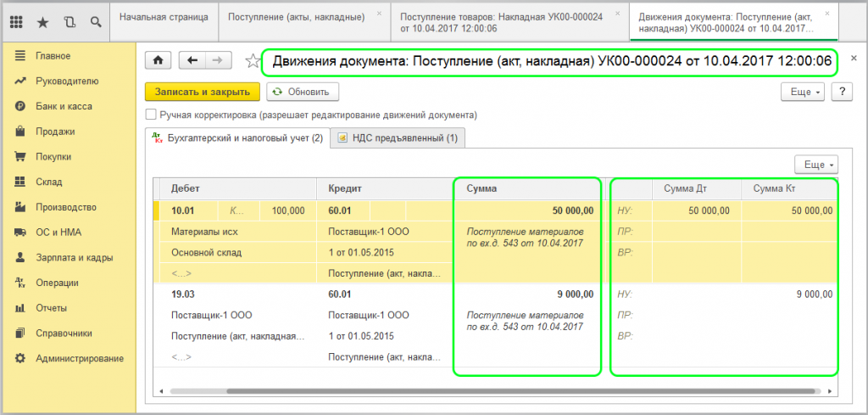Enable the Ручная корректировка checkbox

click(152, 115)
